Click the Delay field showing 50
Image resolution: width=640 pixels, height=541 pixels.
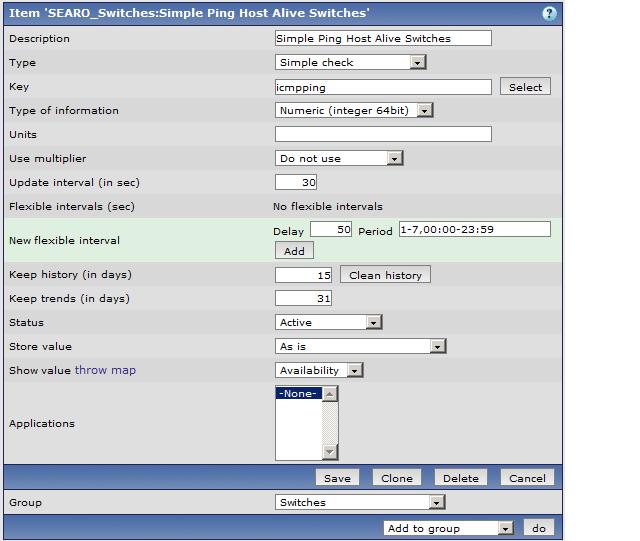[x=331, y=229]
